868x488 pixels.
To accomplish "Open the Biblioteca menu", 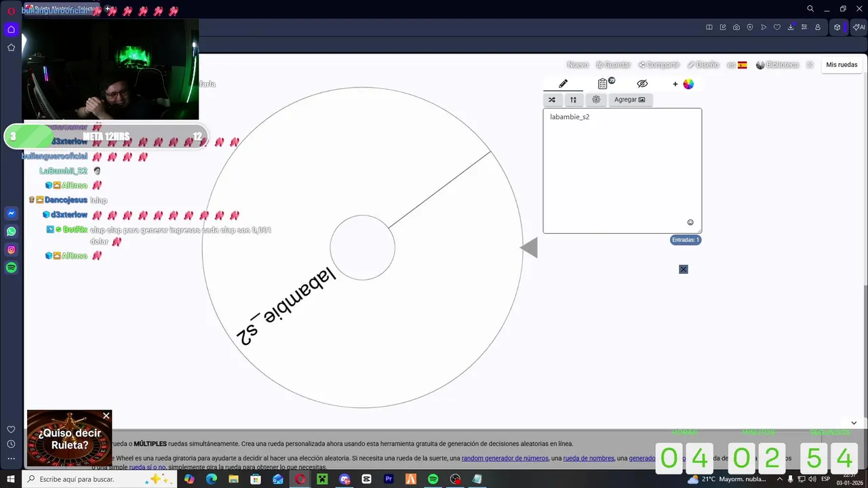I will click(777, 65).
